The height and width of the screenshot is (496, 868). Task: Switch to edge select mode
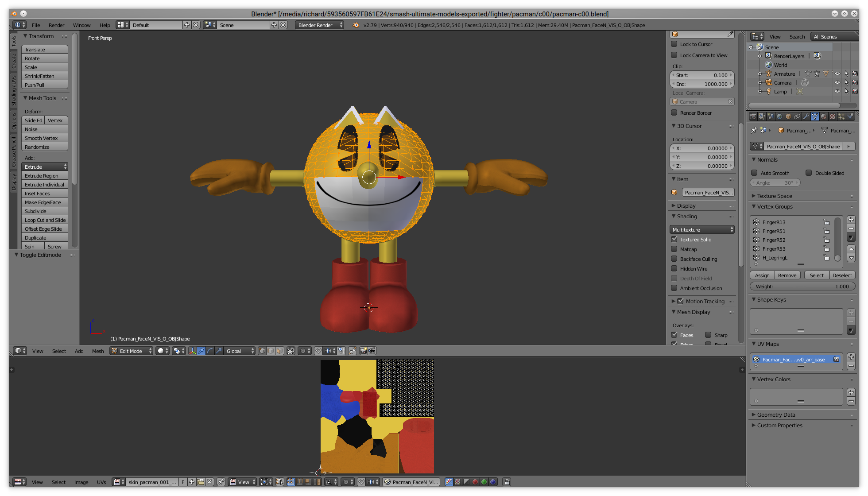[271, 351]
